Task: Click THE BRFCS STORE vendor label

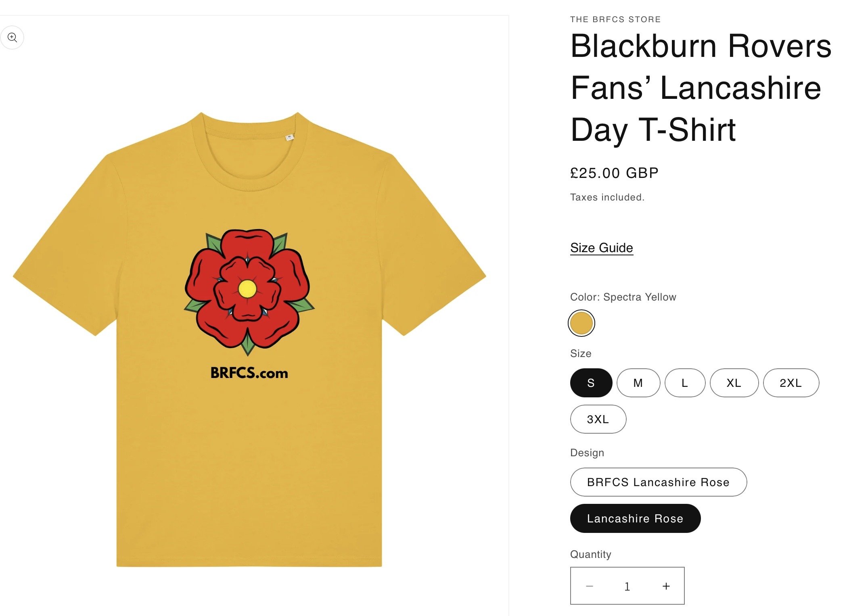Action: coord(615,19)
